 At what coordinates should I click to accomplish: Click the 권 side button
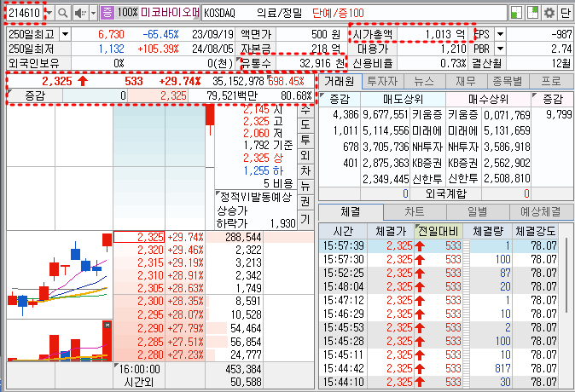click(305, 201)
